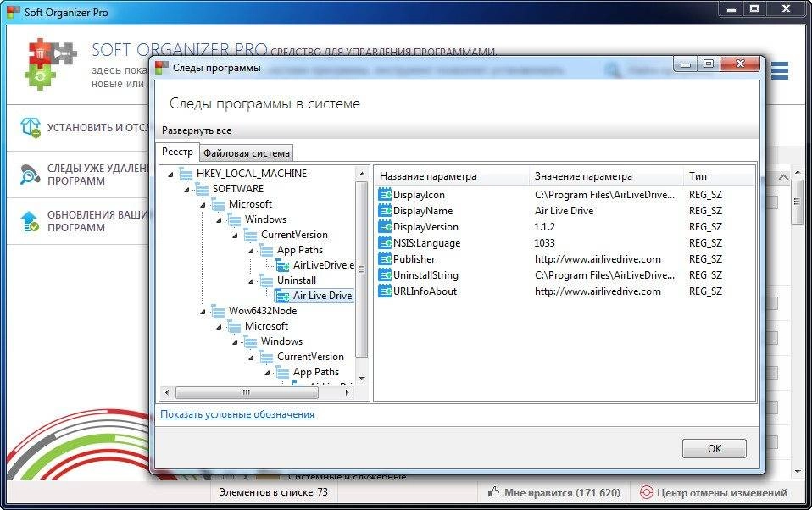Viewport: 812px width, 510px height.
Task: Click Мне нравится (171 620) in status bar
Action: click(x=562, y=492)
